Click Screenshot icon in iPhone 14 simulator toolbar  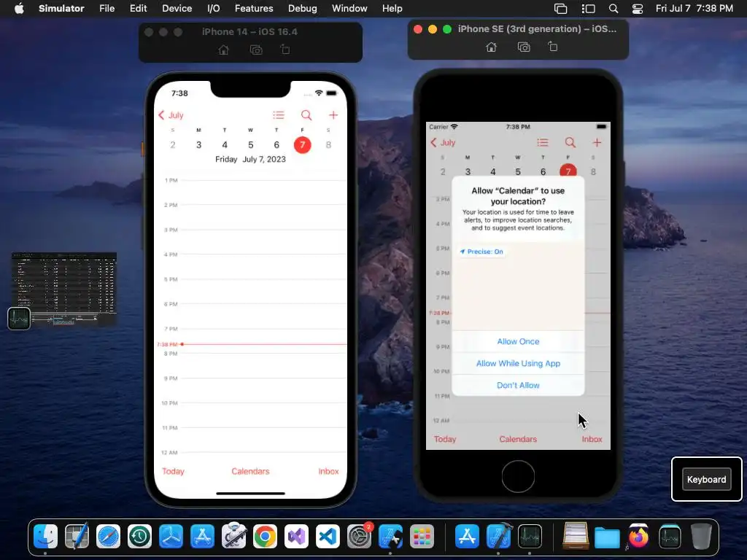[x=256, y=50]
